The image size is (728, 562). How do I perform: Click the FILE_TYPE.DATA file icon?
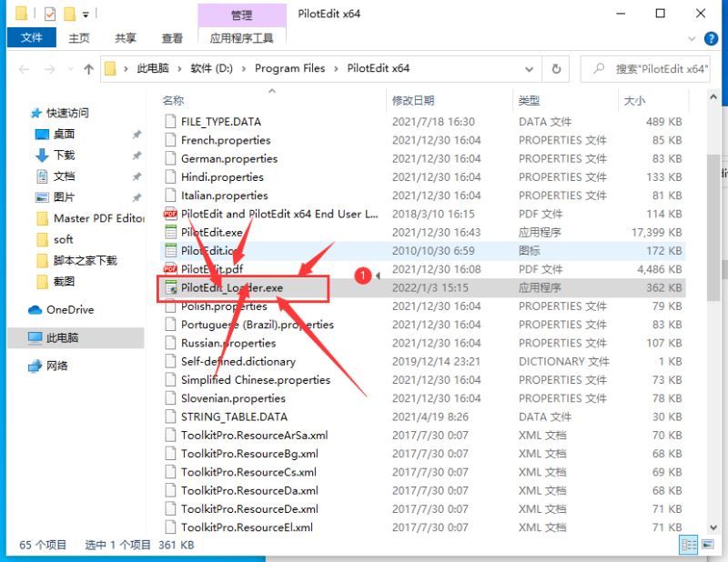170,122
